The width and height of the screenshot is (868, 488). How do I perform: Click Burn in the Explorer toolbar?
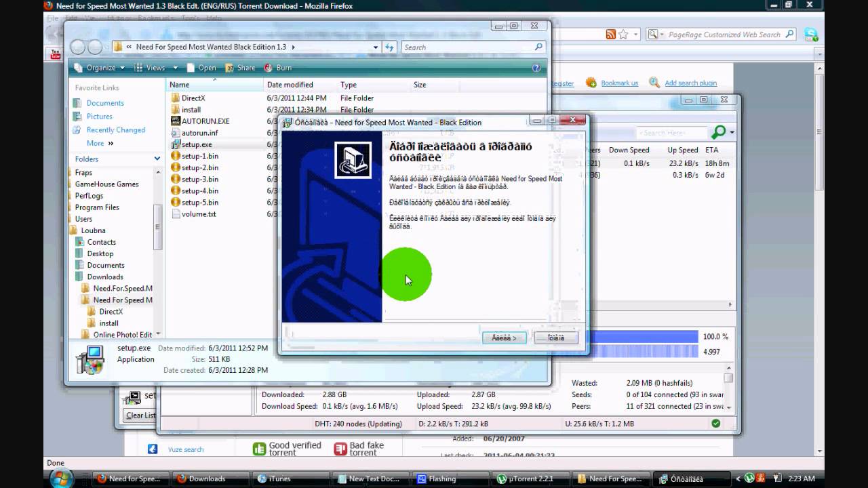pos(278,68)
